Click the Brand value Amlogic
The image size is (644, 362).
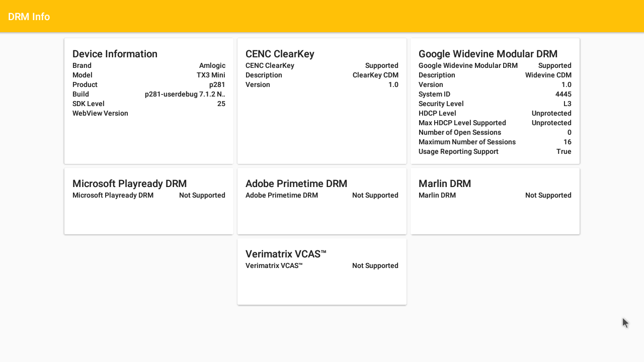pyautogui.click(x=212, y=65)
